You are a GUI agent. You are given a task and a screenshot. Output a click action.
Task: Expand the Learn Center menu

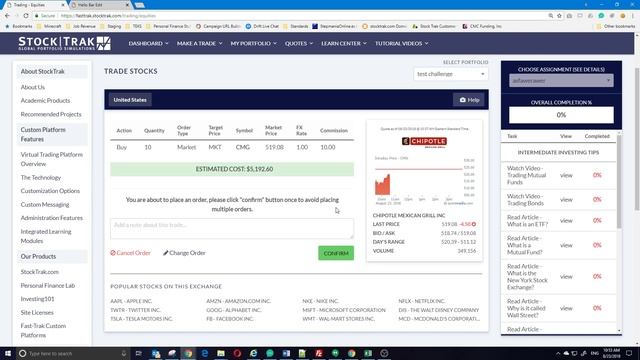pos(344,43)
